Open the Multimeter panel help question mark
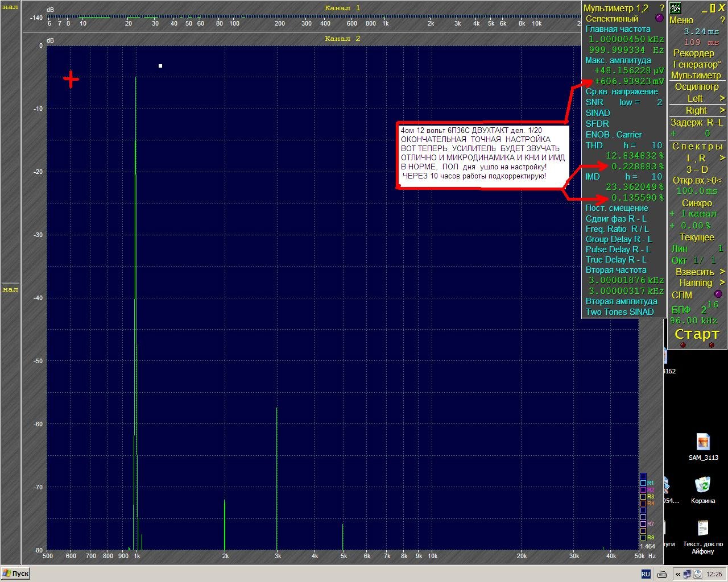728x582 pixels. pos(661,8)
